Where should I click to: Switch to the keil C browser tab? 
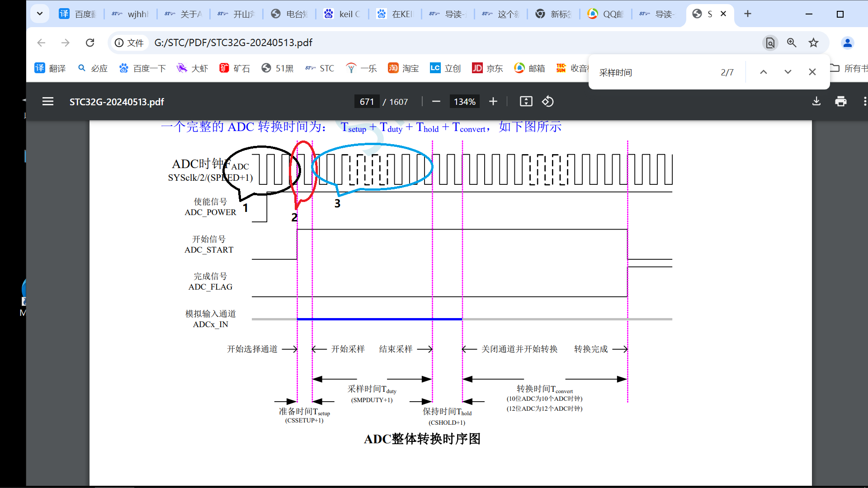342,14
